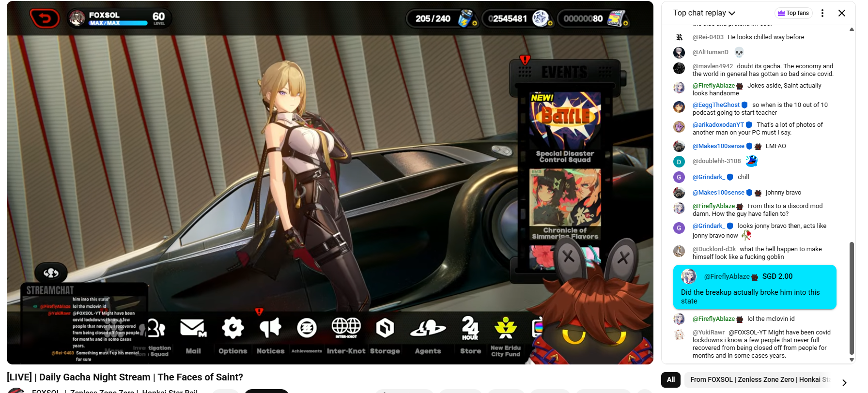Open @Makes100sense beside the LMFAO message
Image resolution: width=868 pixels, height=393 pixels.
(718, 146)
